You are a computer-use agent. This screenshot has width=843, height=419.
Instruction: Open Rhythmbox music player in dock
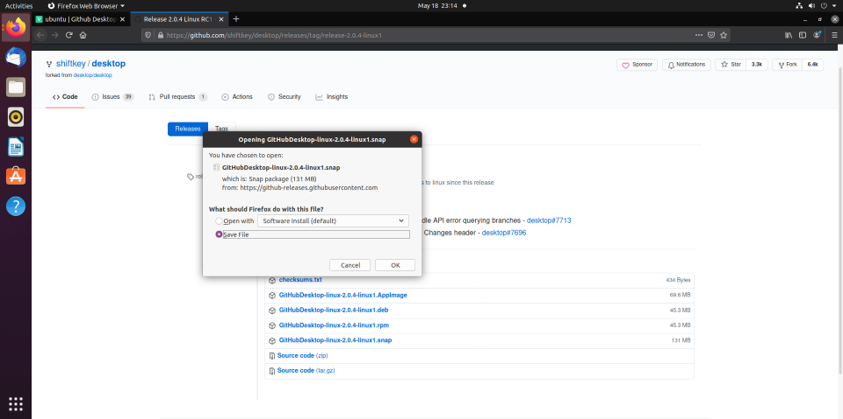pos(15,117)
